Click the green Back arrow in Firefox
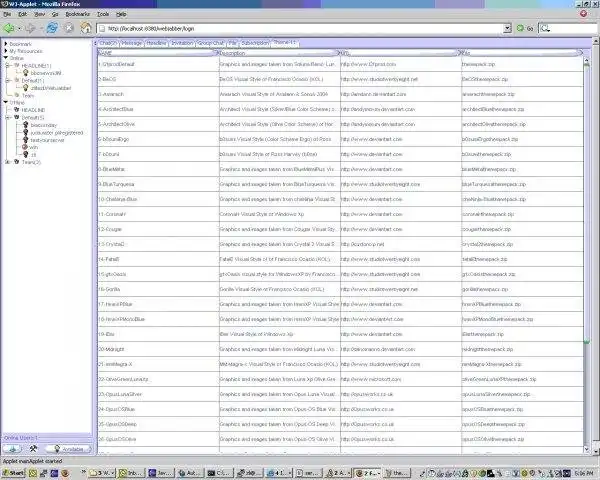This screenshot has width=600, height=480. tap(8, 28)
